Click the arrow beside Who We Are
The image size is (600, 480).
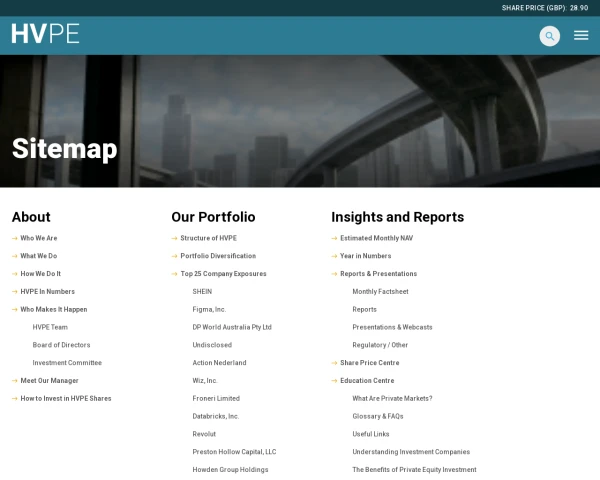coord(15,238)
